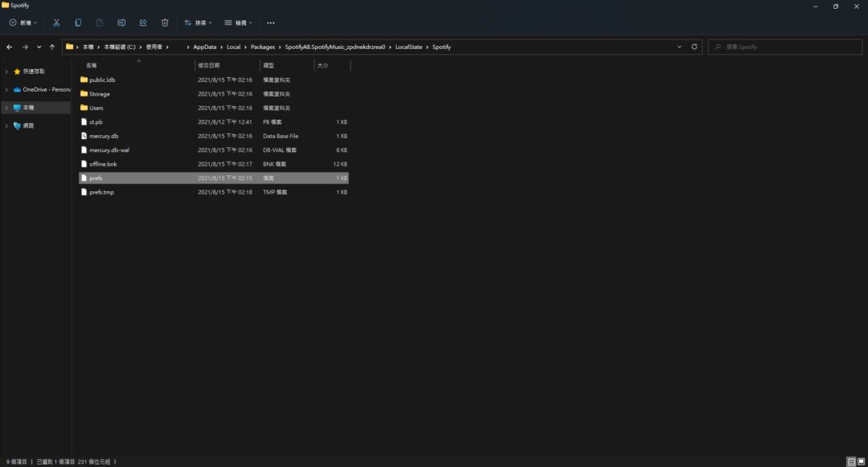The image size is (868, 467).
Task: Select 網路 in the navigation pane
Action: tap(28, 125)
